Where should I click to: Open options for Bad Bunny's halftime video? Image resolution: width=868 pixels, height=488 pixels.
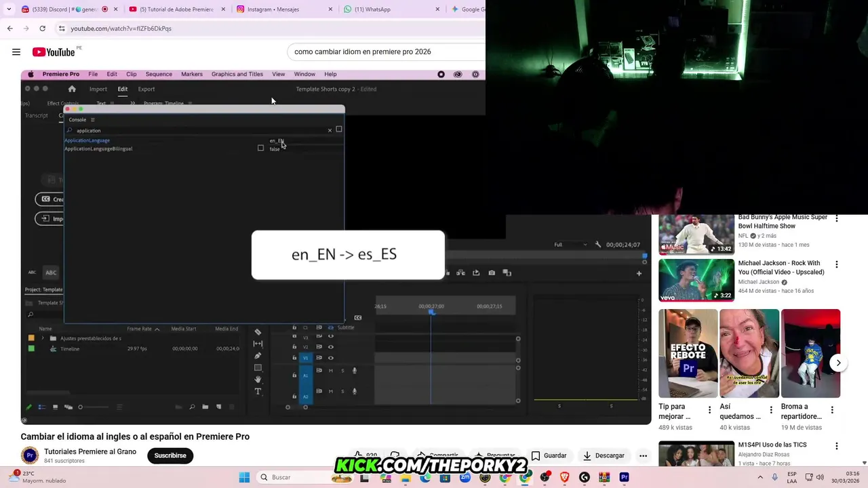pos(836,219)
